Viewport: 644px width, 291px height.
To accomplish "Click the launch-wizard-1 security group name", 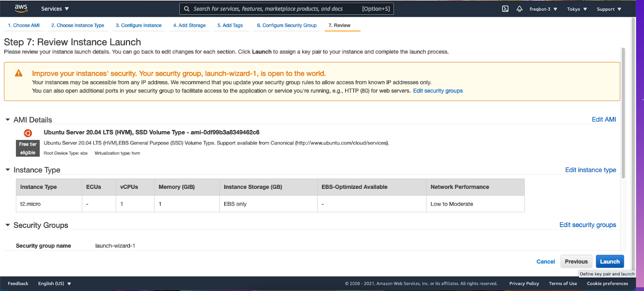I will click(115, 246).
